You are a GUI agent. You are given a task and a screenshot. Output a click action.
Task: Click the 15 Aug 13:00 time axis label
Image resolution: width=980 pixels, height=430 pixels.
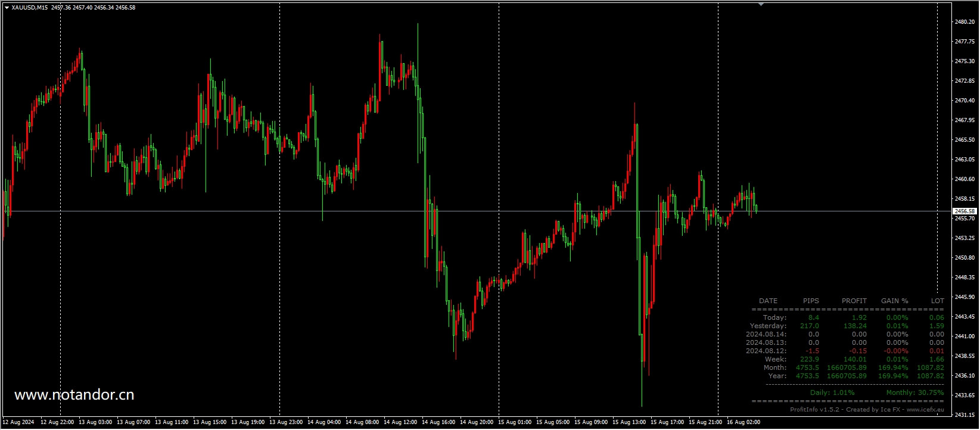pos(629,422)
